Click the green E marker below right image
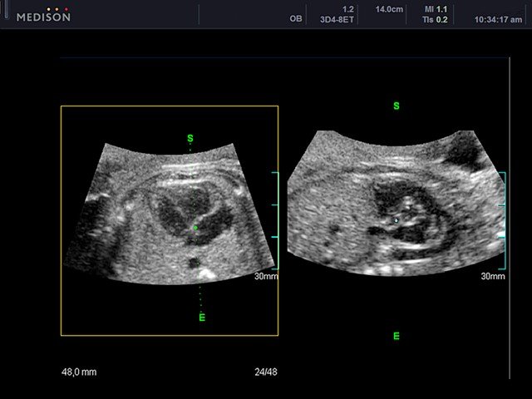532x399 pixels. point(396,336)
